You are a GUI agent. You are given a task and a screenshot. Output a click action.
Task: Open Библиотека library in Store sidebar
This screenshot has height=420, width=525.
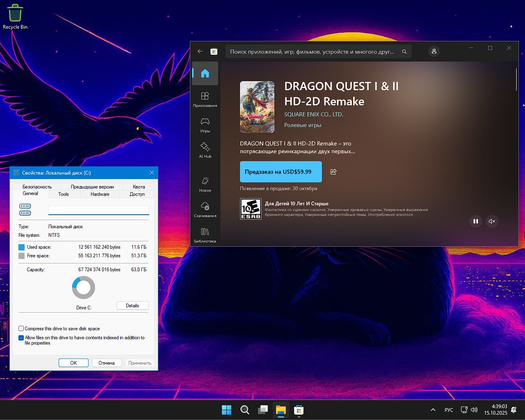[x=205, y=235]
